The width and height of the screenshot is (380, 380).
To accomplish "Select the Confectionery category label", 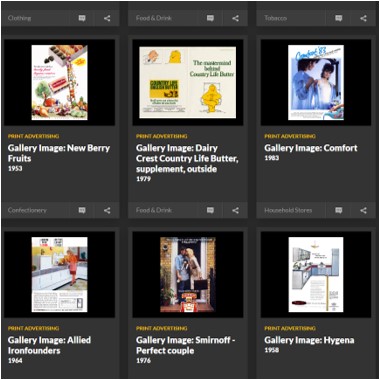I will click(x=27, y=210).
